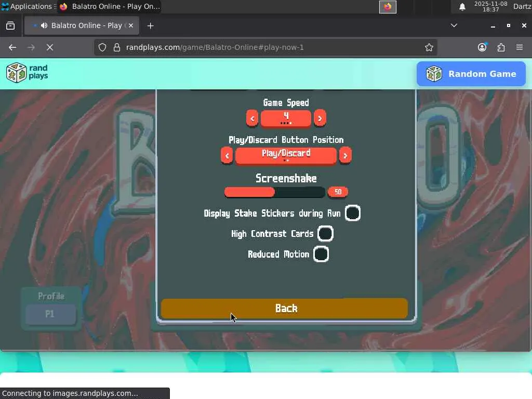Go back in browser history
Screen dimensions: 532x399
tap(12, 47)
